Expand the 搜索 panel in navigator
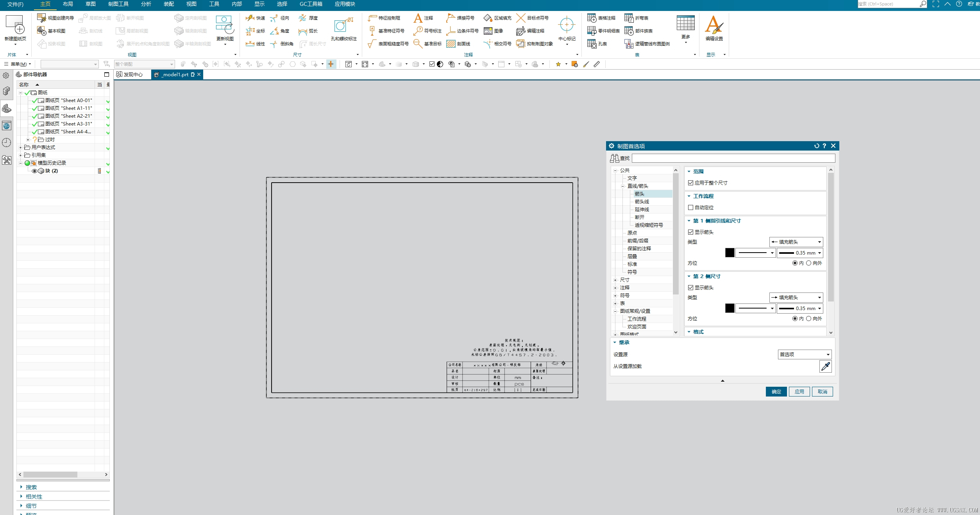The width and height of the screenshot is (980, 515). (21, 487)
